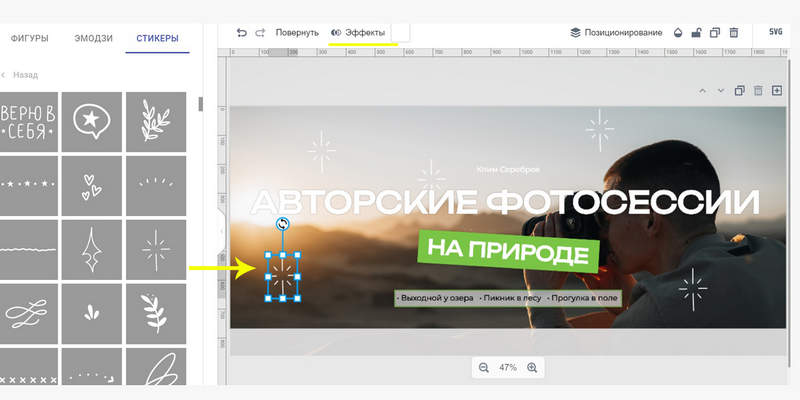
Task: Pick the leafy branch sticker in top row
Action: pos(156,122)
